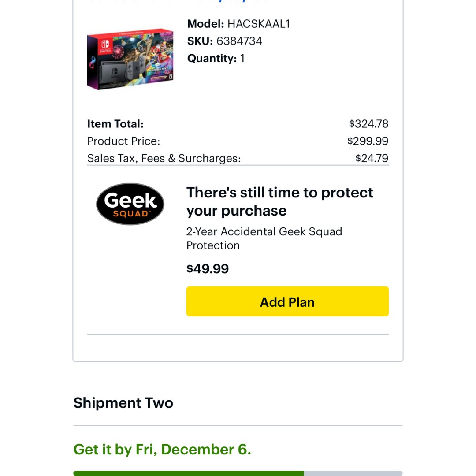This screenshot has height=476, width=476.
Task: Click the Model HACSKAAL1 text
Action: click(238, 24)
